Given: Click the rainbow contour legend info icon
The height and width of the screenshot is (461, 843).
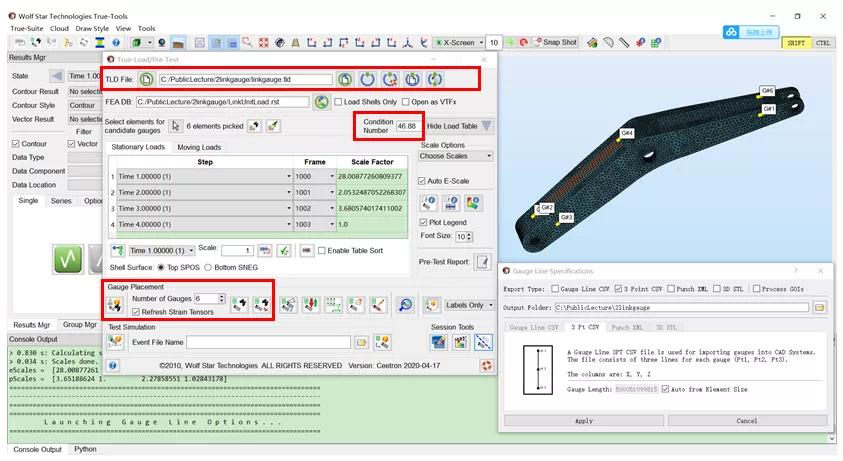Looking at the screenshot, I should pos(473,203).
